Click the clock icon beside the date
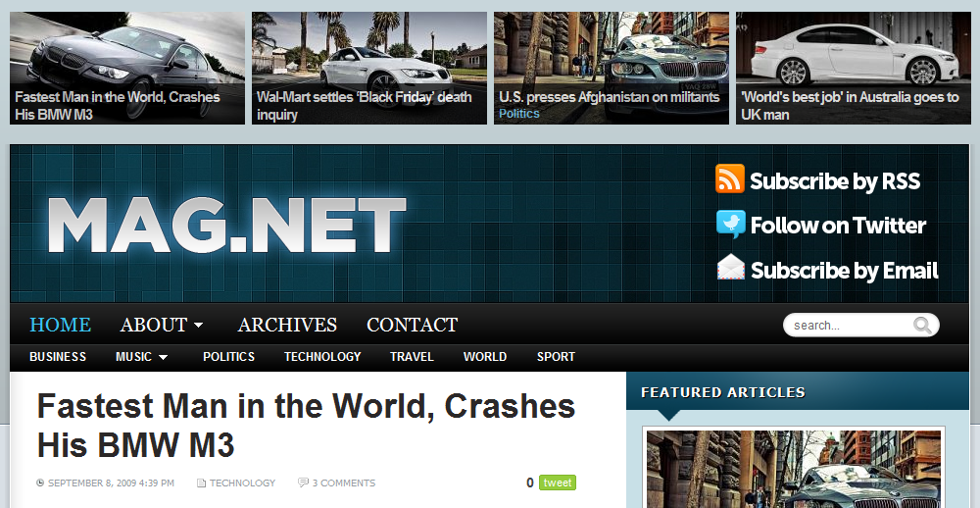The height and width of the screenshot is (508, 980). (40, 483)
